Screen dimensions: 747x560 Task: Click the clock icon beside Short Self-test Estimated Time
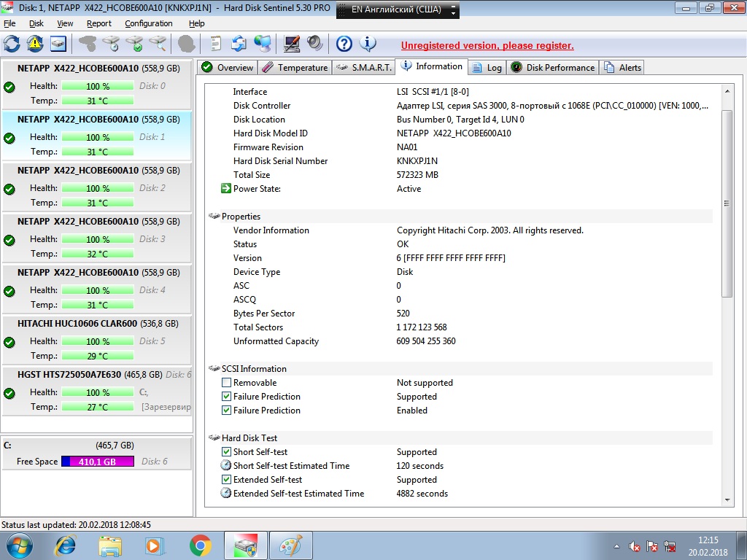pyautogui.click(x=226, y=465)
